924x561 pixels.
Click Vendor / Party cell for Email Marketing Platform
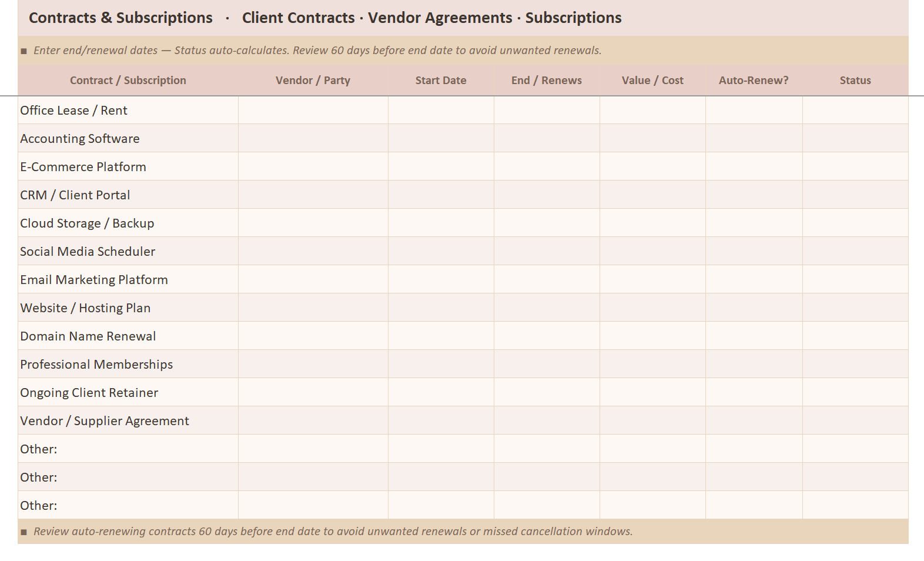click(313, 279)
